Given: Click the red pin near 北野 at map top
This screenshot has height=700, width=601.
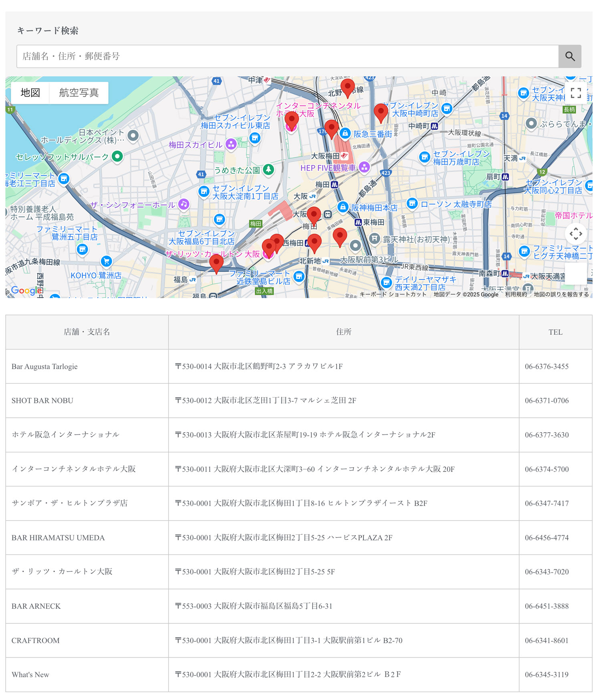Looking at the screenshot, I should pyautogui.click(x=347, y=88).
